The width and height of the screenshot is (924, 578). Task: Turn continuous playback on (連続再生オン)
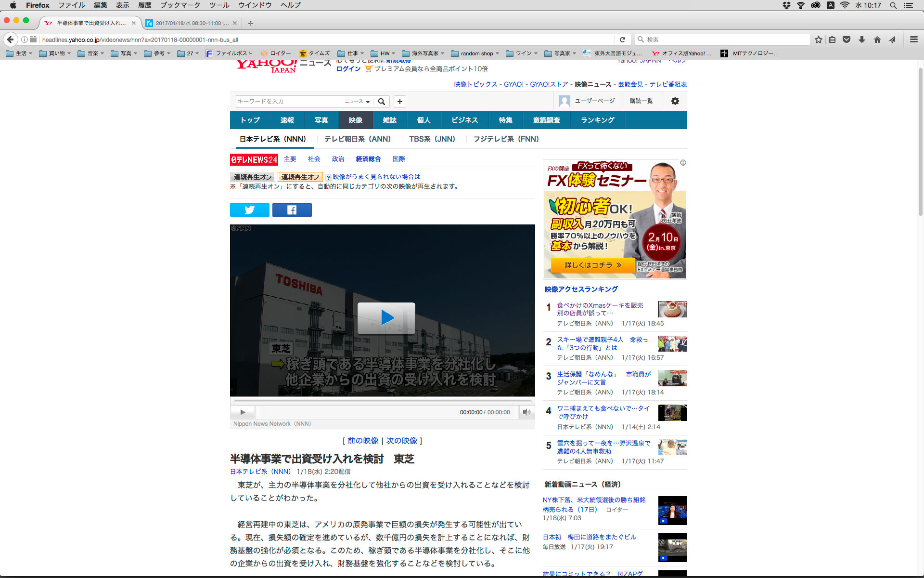click(x=253, y=177)
